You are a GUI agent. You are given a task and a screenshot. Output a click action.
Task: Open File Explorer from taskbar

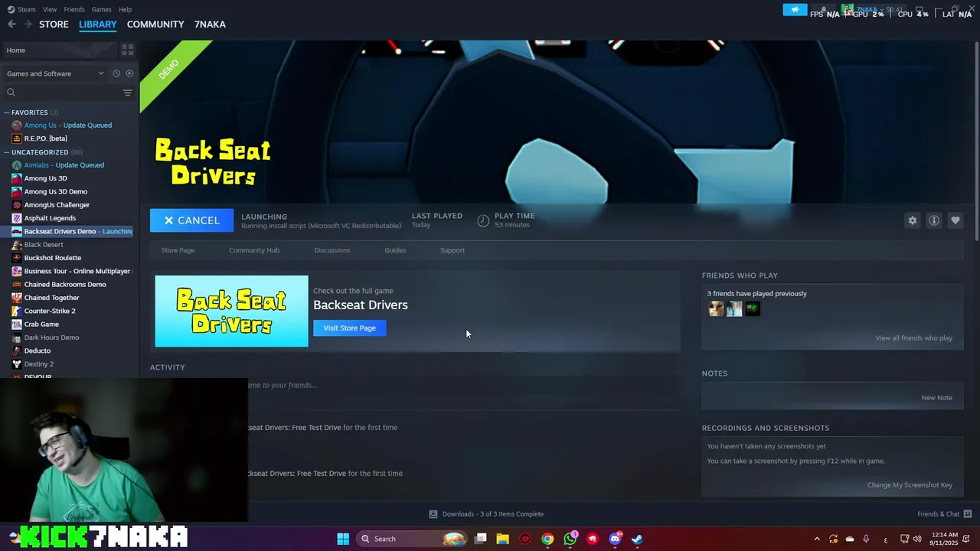502,539
